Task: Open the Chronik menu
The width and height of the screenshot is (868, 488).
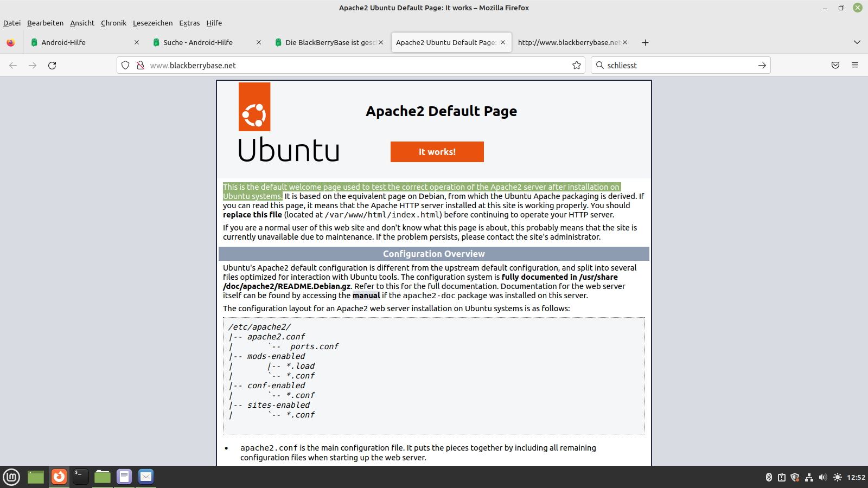Action: point(113,23)
